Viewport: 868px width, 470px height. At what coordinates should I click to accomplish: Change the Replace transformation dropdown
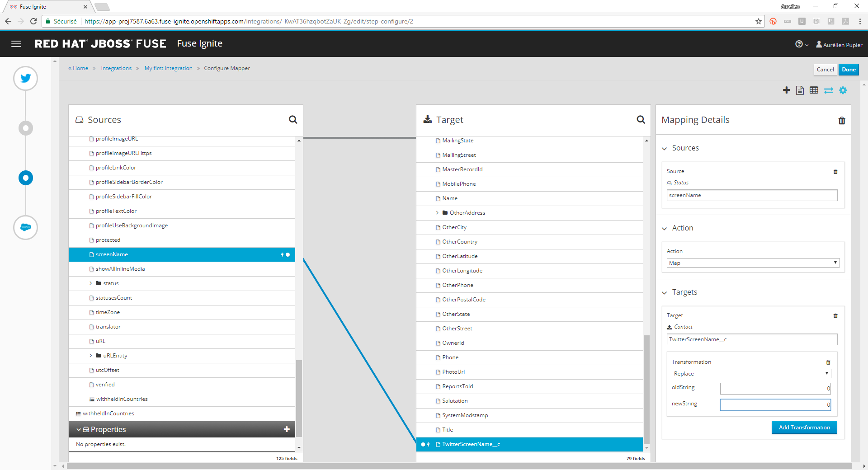750,374
